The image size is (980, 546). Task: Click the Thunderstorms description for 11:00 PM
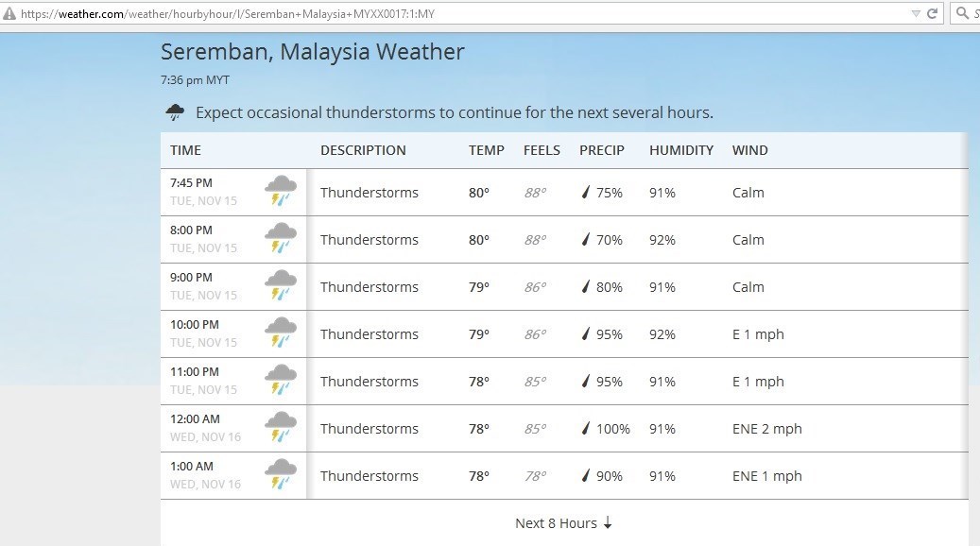coord(369,382)
